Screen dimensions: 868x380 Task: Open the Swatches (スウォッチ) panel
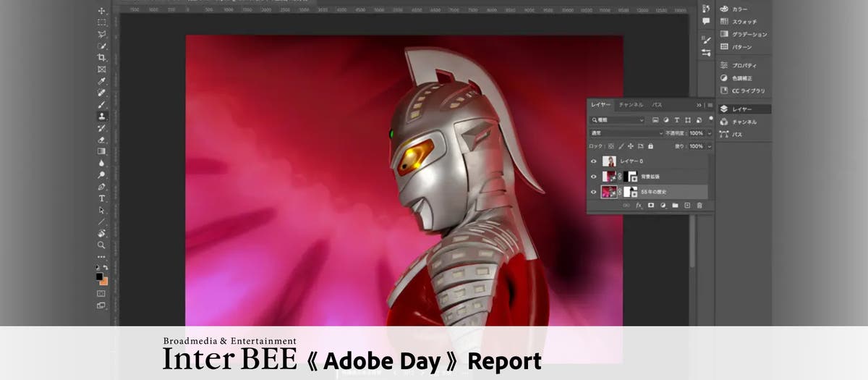coord(739,22)
